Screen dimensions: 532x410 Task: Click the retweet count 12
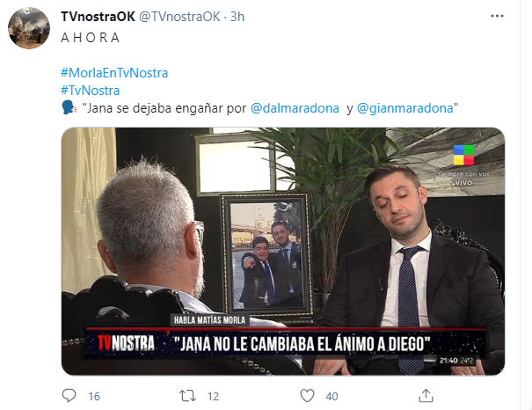[213, 397]
